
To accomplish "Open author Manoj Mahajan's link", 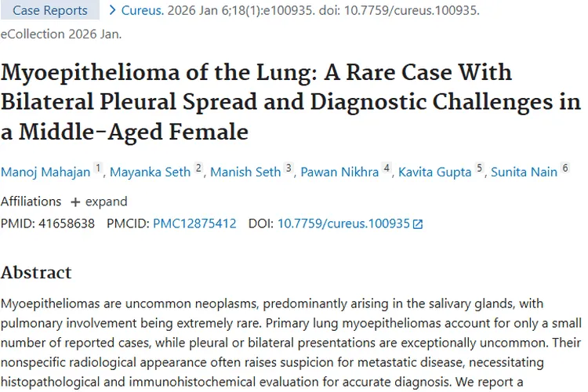I will point(45,172).
